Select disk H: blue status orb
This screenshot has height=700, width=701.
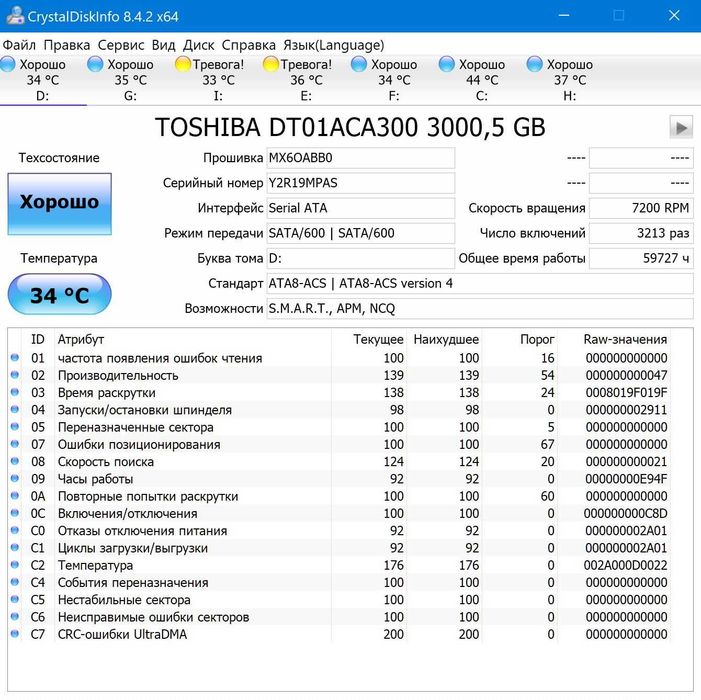(x=534, y=64)
